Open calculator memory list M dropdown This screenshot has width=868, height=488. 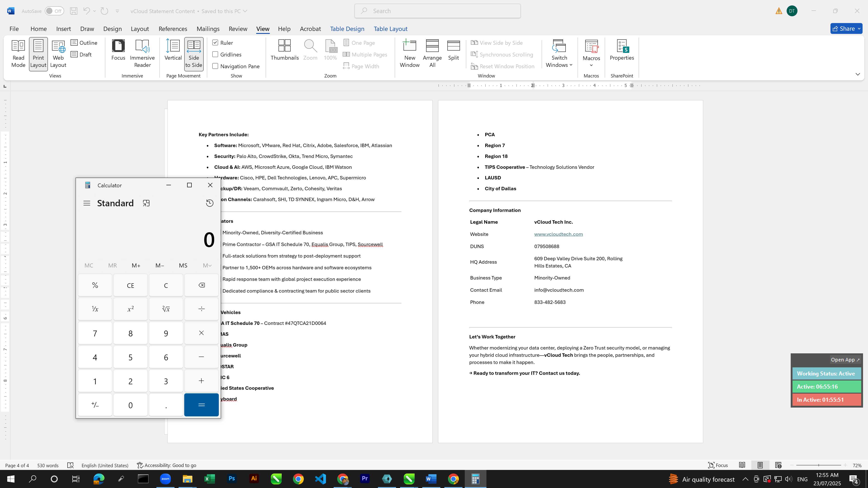coord(207,266)
